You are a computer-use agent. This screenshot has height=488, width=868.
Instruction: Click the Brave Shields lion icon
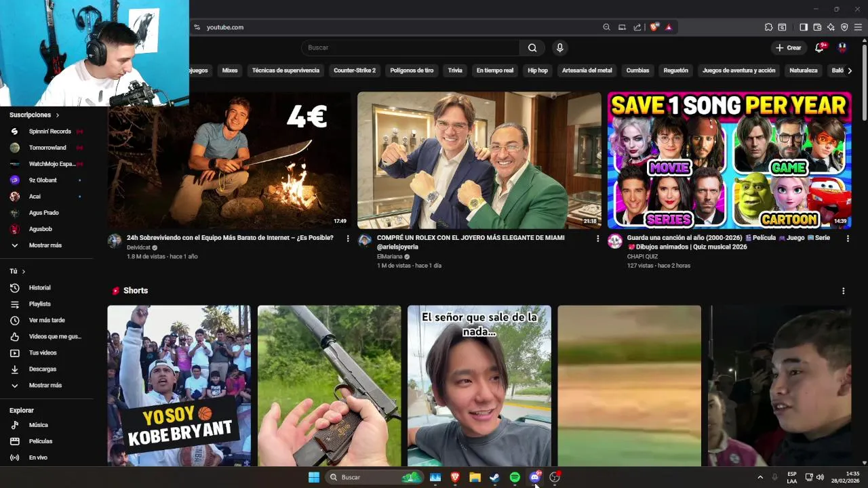click(654, 27)
